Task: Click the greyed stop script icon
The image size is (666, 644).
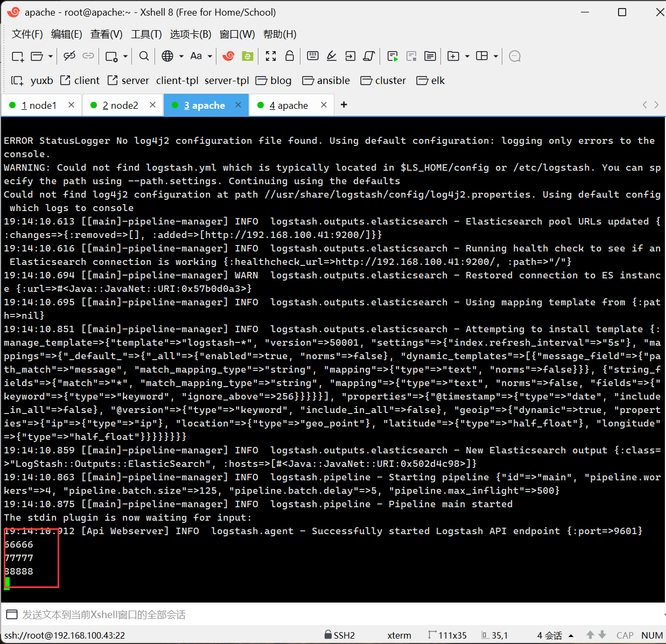Action: [411, 56]
